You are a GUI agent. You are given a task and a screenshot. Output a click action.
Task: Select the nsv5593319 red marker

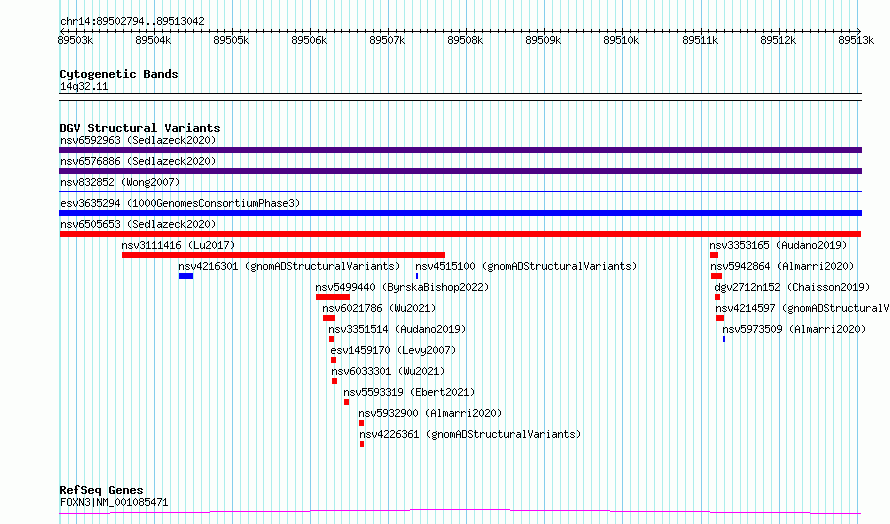tap(346, 402)
